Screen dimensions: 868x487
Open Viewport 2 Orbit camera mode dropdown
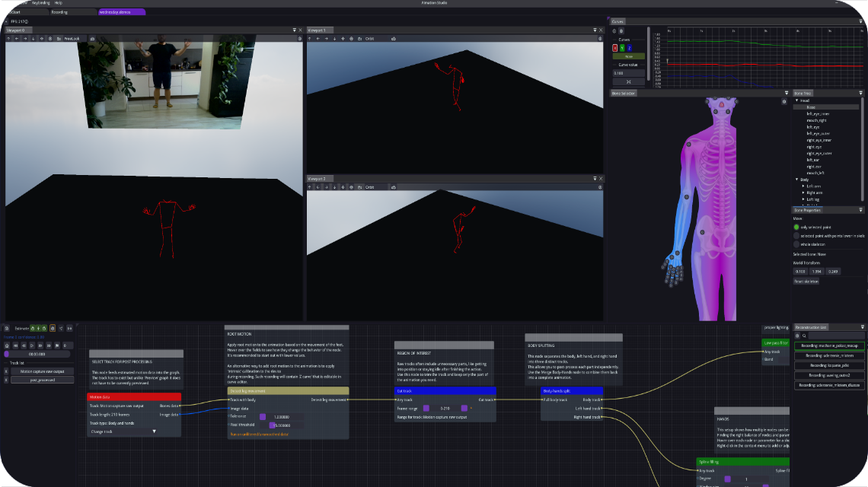376,187
